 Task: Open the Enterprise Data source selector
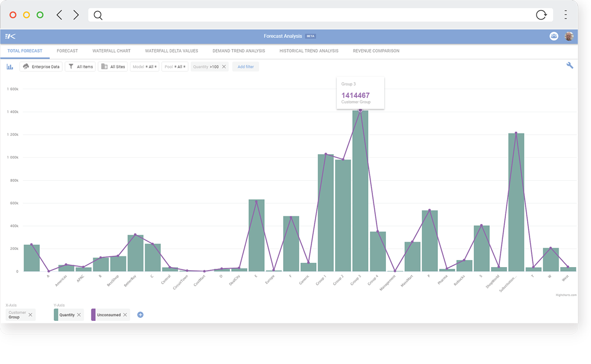coord(41,66)
